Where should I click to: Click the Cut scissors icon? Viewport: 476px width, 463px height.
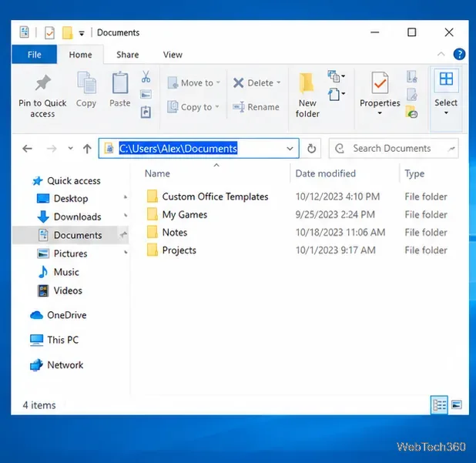146,77
